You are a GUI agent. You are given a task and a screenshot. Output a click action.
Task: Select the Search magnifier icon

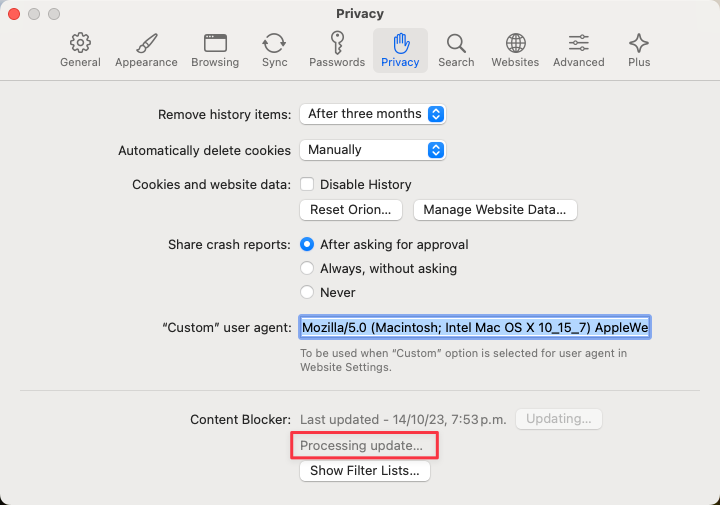coord(456,49)
